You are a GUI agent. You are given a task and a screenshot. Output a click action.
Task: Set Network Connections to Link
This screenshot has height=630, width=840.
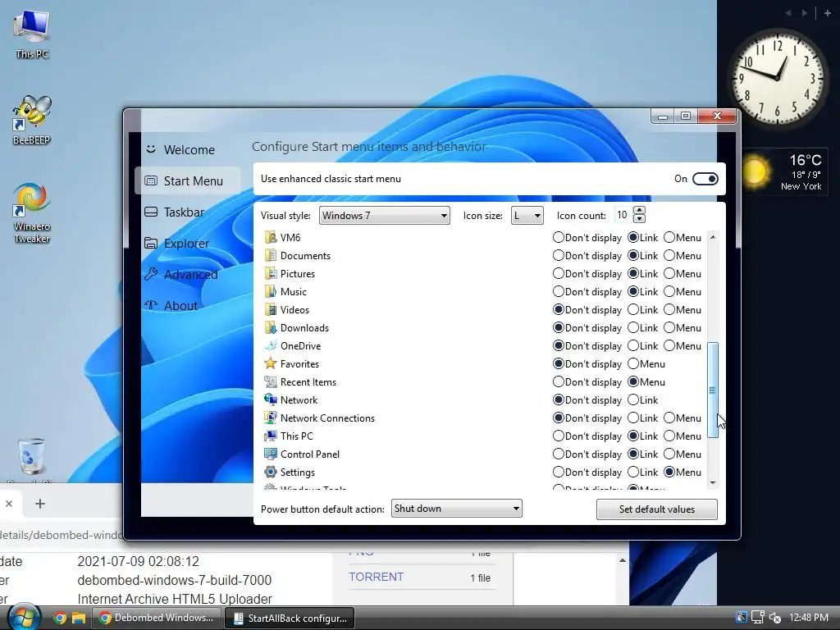point(633,418)
